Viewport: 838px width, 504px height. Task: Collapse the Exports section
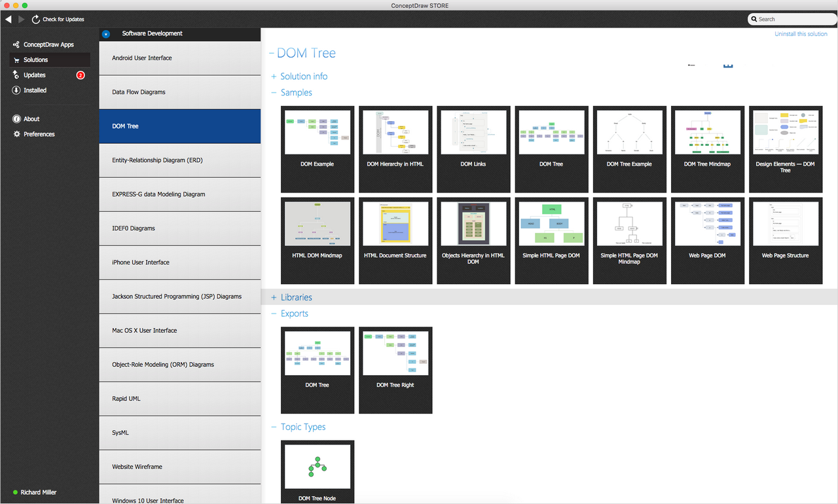click(274, 314)
